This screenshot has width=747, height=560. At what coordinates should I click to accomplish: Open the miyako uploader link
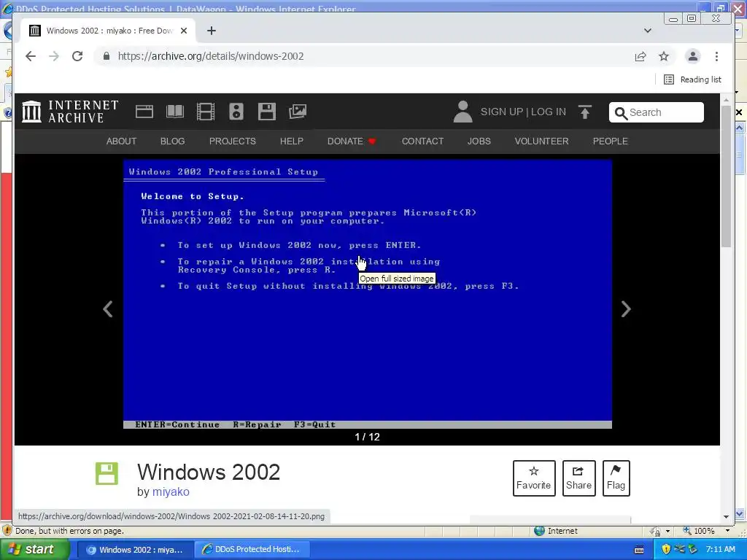click(x=171, y=491)
